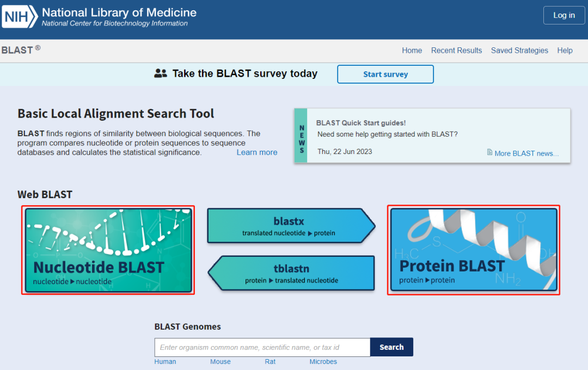Follow the Learn more link

point(257,152)
